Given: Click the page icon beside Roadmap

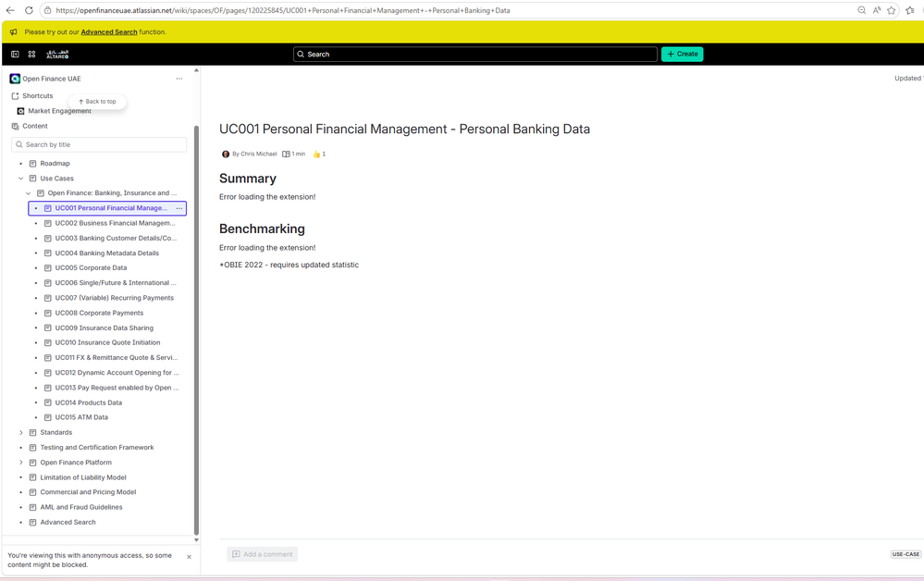Looking at the screenshot, I should [33, 163].
